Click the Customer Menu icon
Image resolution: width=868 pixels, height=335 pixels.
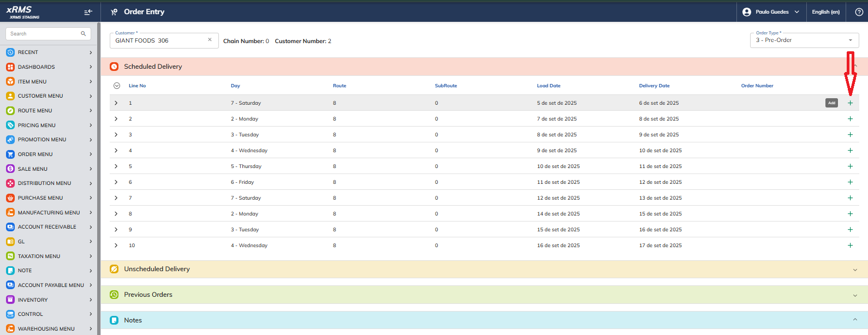click(x=10, y=96)
